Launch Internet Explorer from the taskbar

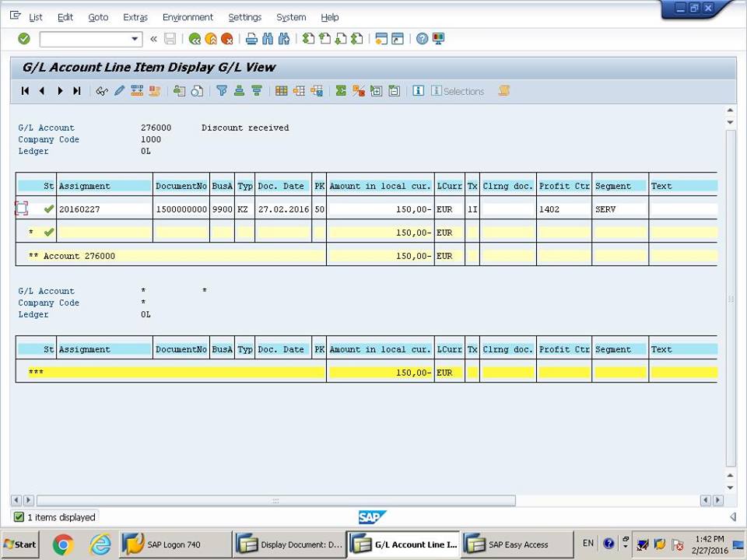100,544
